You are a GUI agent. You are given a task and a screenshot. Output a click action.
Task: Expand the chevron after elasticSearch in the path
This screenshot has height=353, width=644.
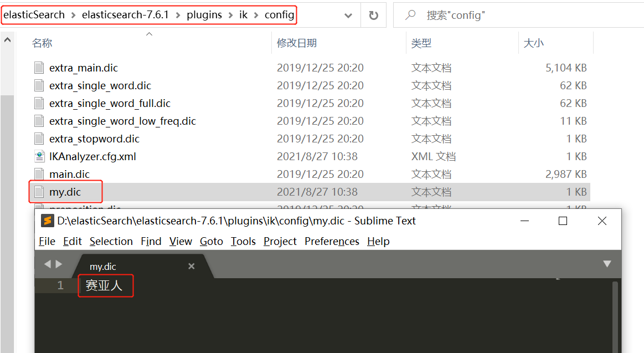(x=73, y=15)
